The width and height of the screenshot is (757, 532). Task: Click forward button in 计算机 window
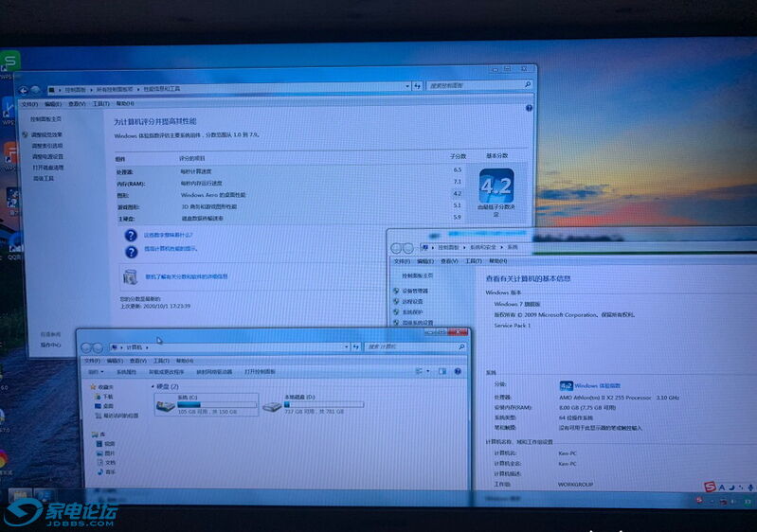click(x=98, y=347)
